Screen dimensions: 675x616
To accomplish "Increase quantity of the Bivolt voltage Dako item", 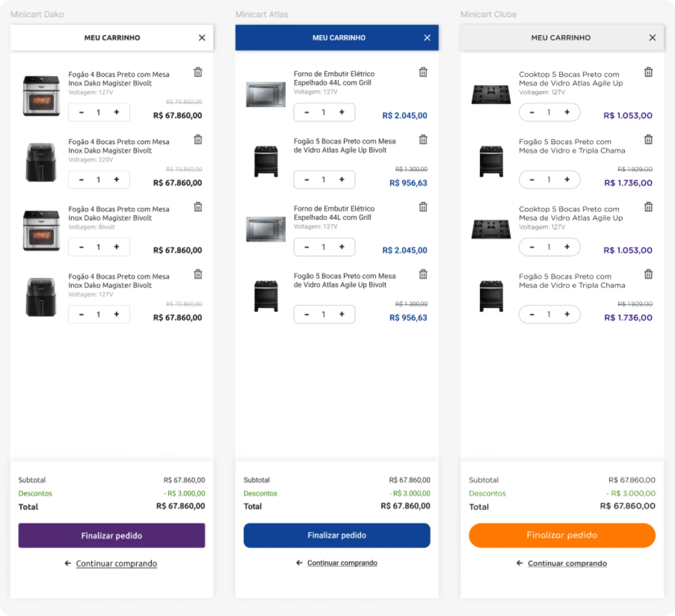I will click(117, 247).
